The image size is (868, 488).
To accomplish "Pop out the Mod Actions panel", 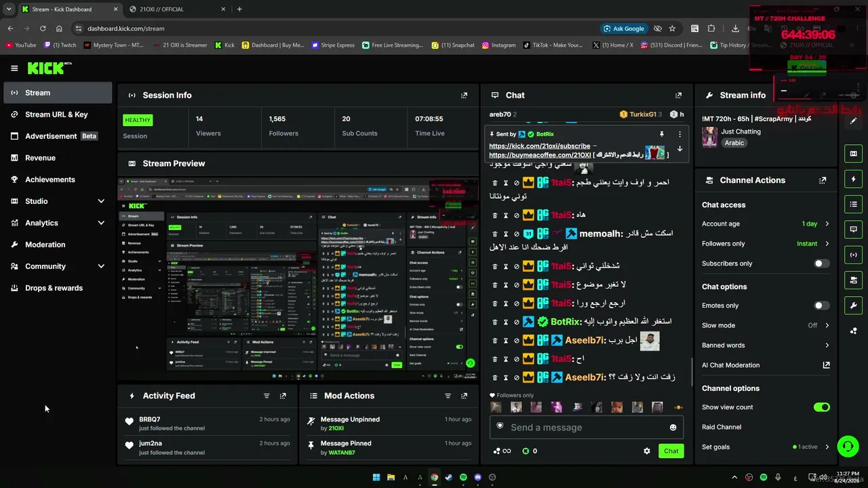I will tap(464, 396).
